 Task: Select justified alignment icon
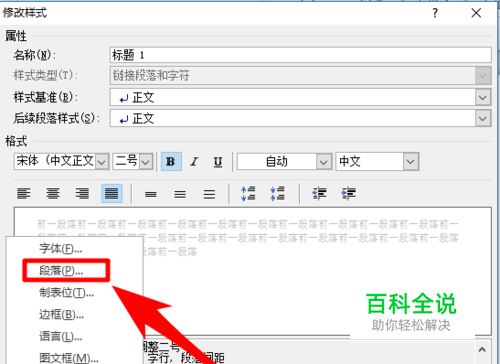point(112,193)
